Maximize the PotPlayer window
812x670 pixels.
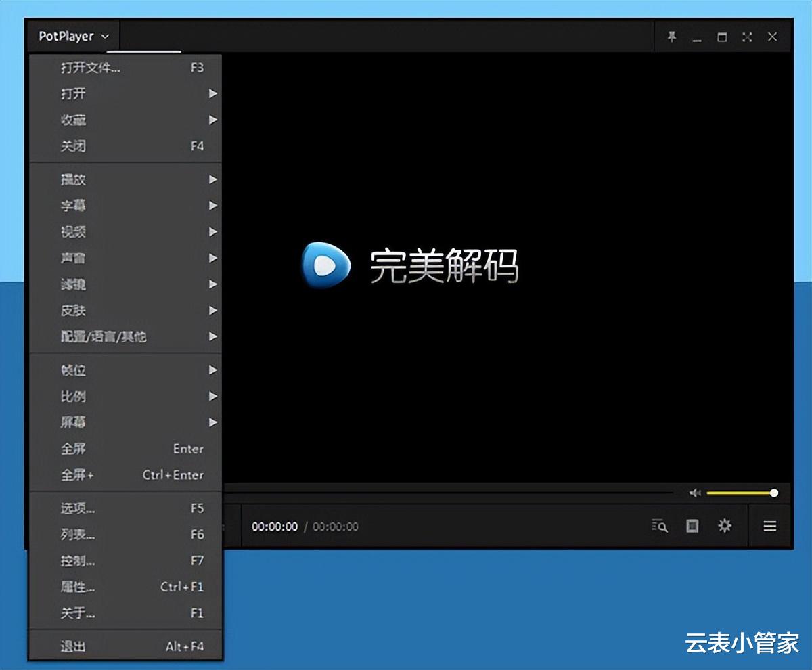coord(722,37)
